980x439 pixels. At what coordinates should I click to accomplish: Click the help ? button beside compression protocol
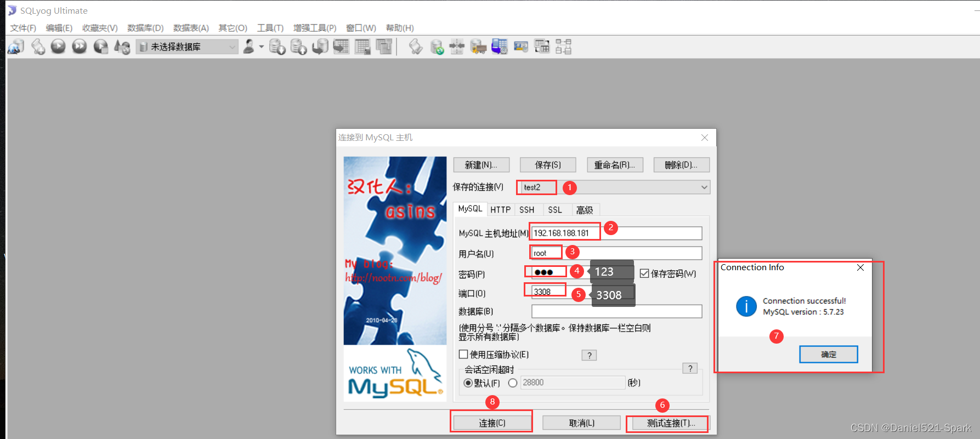[589, 355]
